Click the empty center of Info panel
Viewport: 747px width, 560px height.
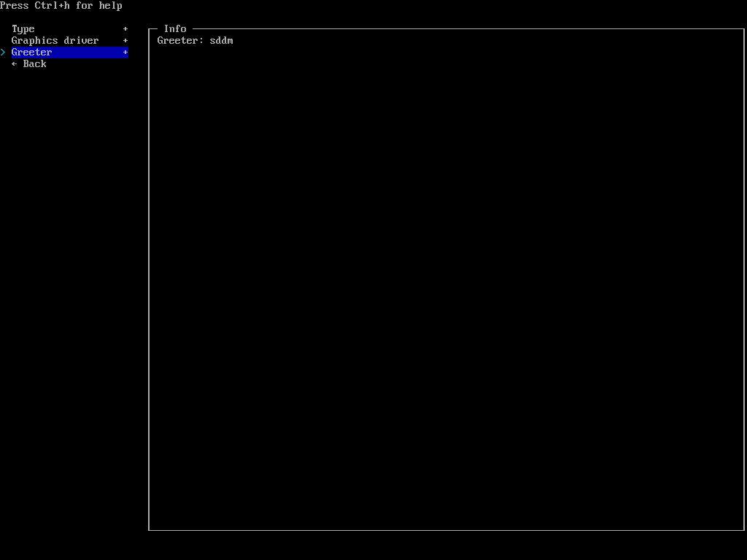pyautogui.click(x=446, y=284)
